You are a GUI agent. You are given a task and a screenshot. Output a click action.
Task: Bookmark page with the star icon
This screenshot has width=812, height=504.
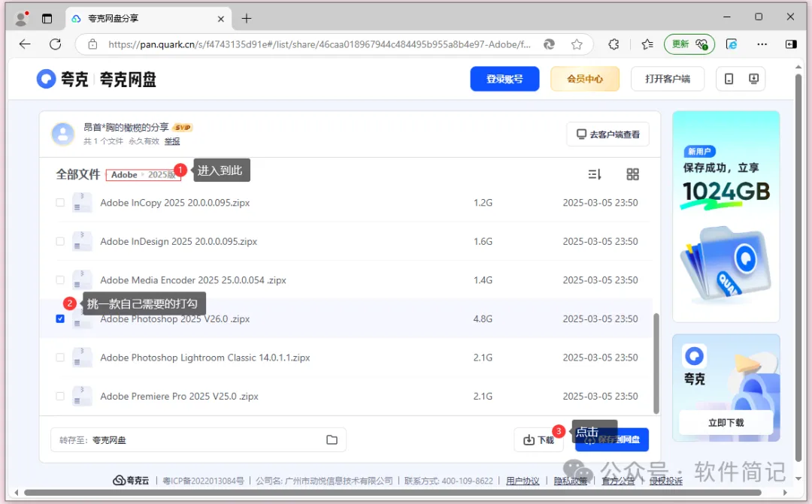point(577,44)
